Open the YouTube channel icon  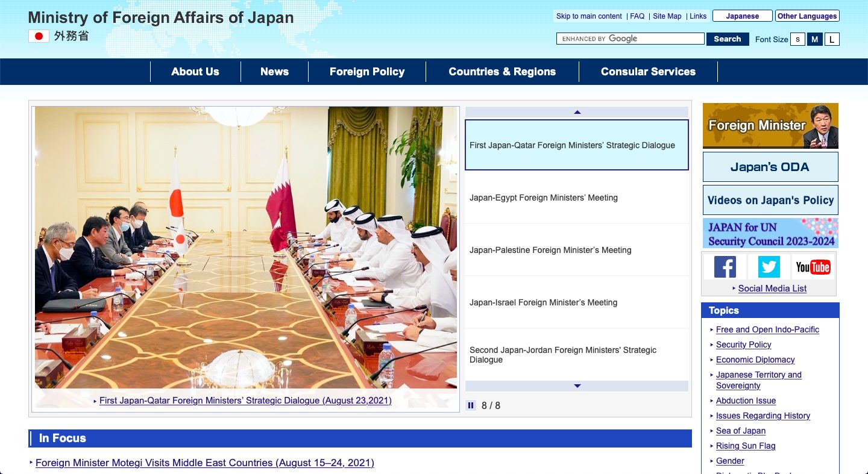[x=813, y=267]
